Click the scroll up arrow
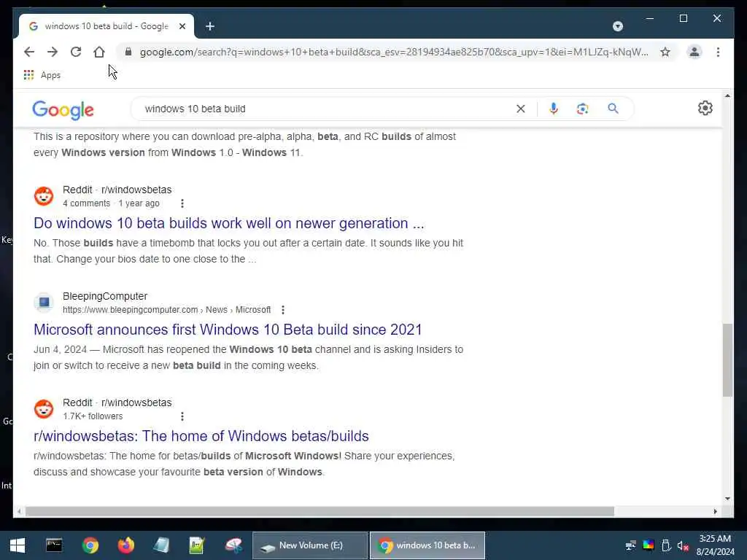The image size is (747, 560). click(x=727, y=96)
